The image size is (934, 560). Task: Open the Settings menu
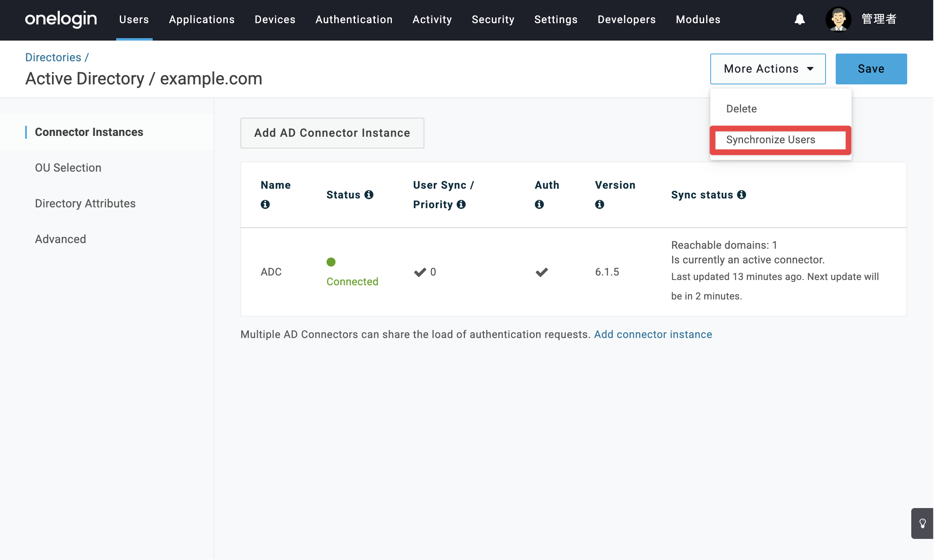click(556, 19)
